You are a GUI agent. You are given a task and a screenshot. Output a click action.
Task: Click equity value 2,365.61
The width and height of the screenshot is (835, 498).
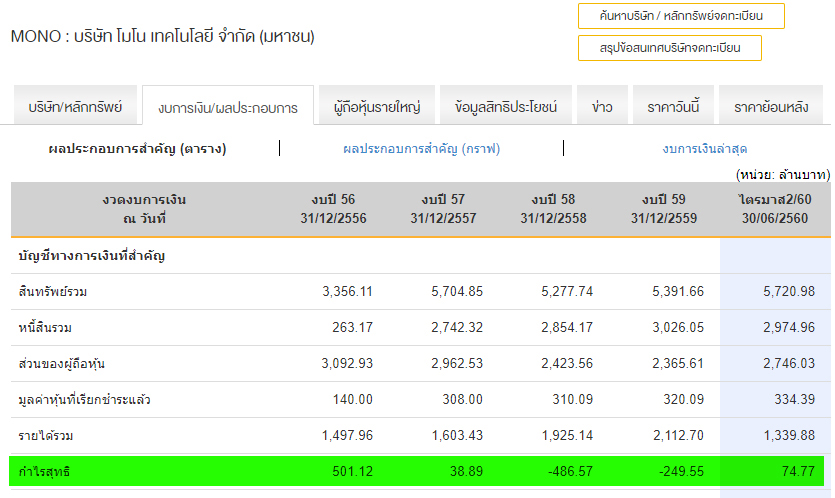pos(678,363)
